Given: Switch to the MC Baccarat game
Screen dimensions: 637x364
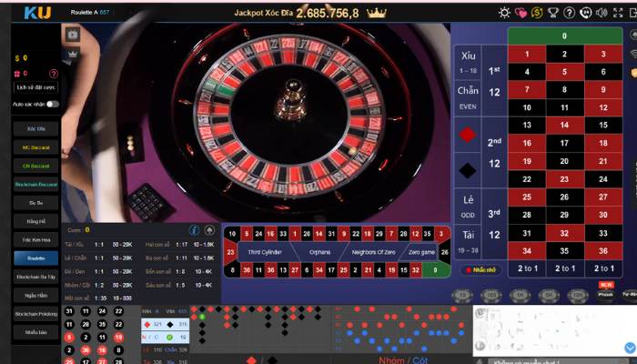Looking at the screenshot, I should [35, 147].
